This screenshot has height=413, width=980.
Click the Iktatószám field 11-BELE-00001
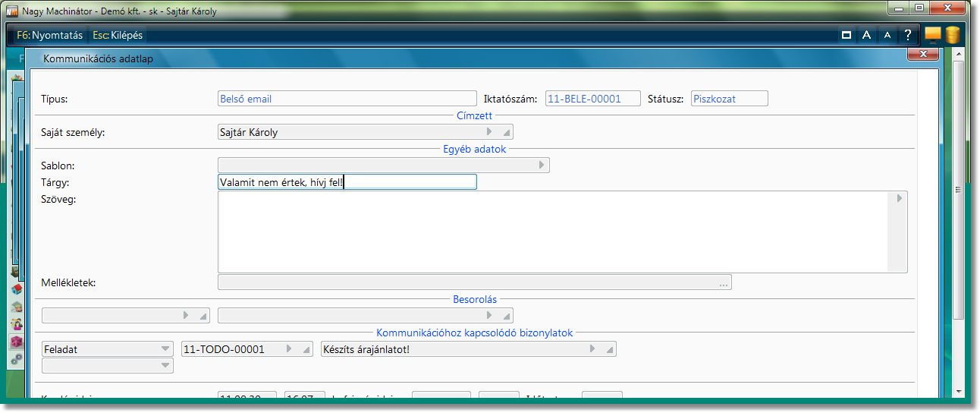point(593,99)
